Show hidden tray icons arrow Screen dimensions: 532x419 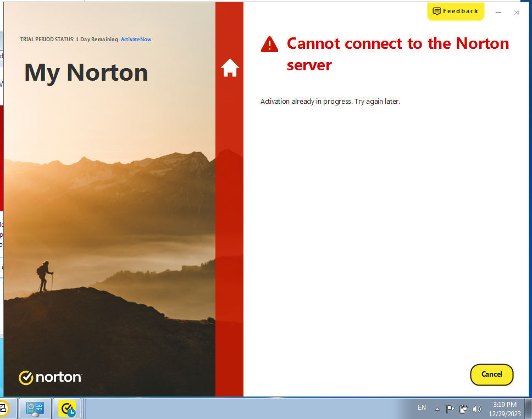click(437, 409)
